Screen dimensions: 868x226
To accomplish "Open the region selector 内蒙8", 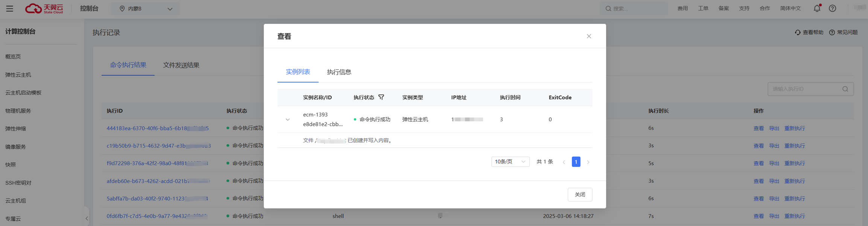I will click(x=145, y=9).
